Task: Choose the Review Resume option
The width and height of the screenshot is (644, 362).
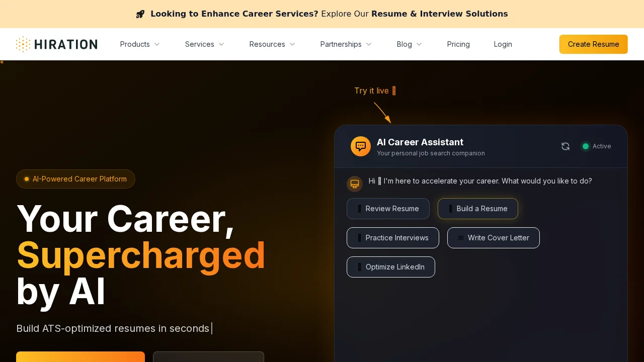Action: tap(388, 209)
